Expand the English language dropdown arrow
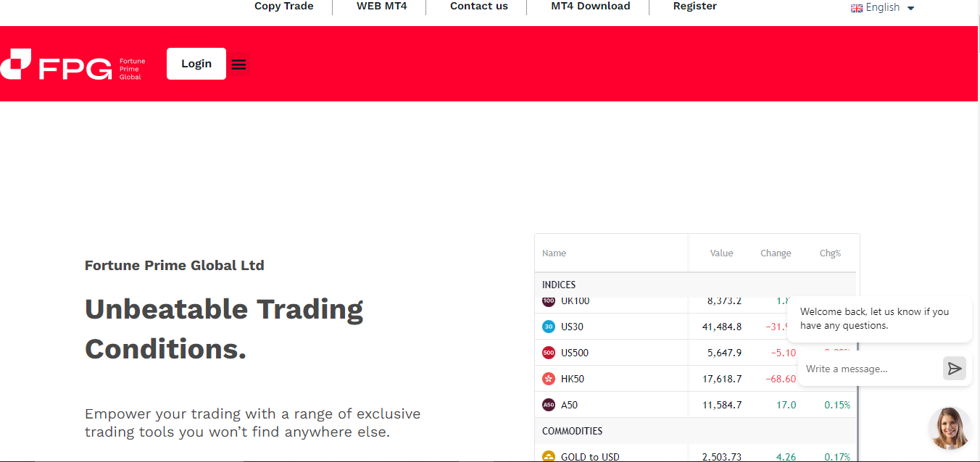Screen dimensions: 980x462 click(x=911, y=8)
